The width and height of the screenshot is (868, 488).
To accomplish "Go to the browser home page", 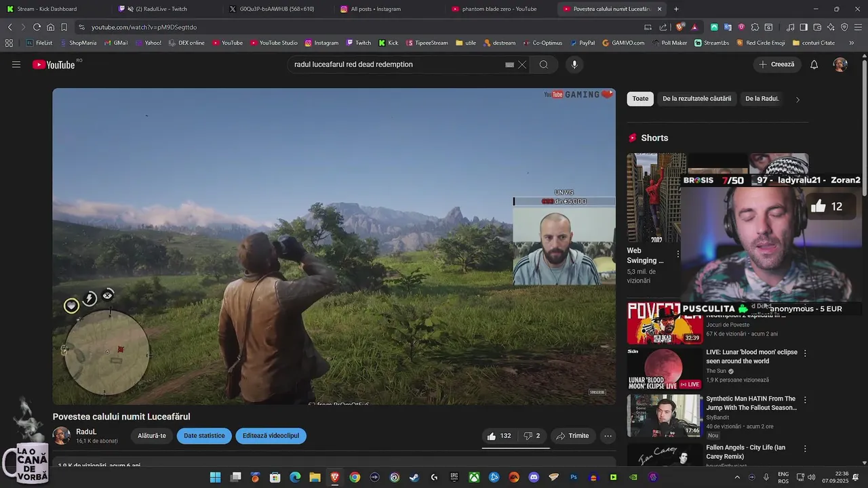I will pyautogui.click(x=50, y=27).
